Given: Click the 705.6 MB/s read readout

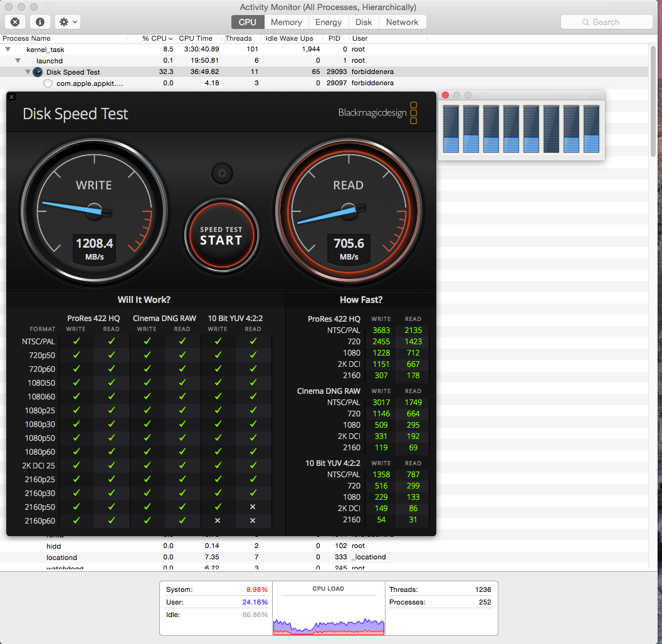Looking at the screenshot, I should point(349,249).
